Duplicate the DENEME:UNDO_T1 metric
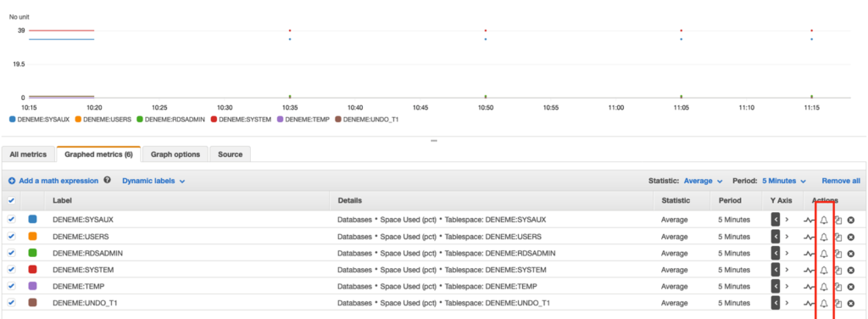 pos(838,303)
